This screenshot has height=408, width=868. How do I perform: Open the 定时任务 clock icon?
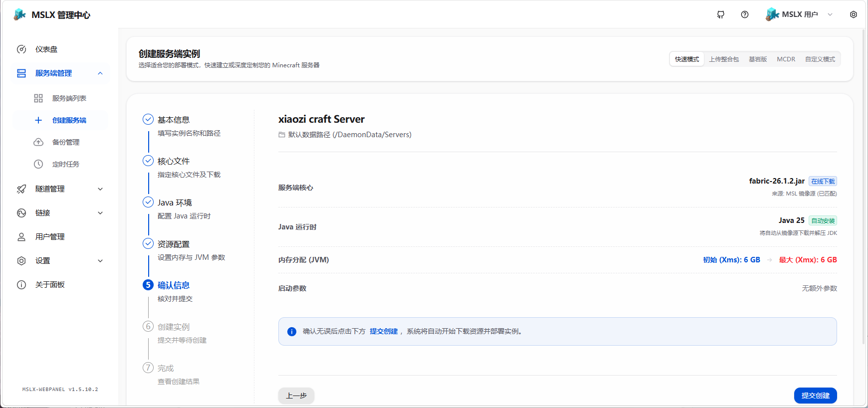pos(38,164)
